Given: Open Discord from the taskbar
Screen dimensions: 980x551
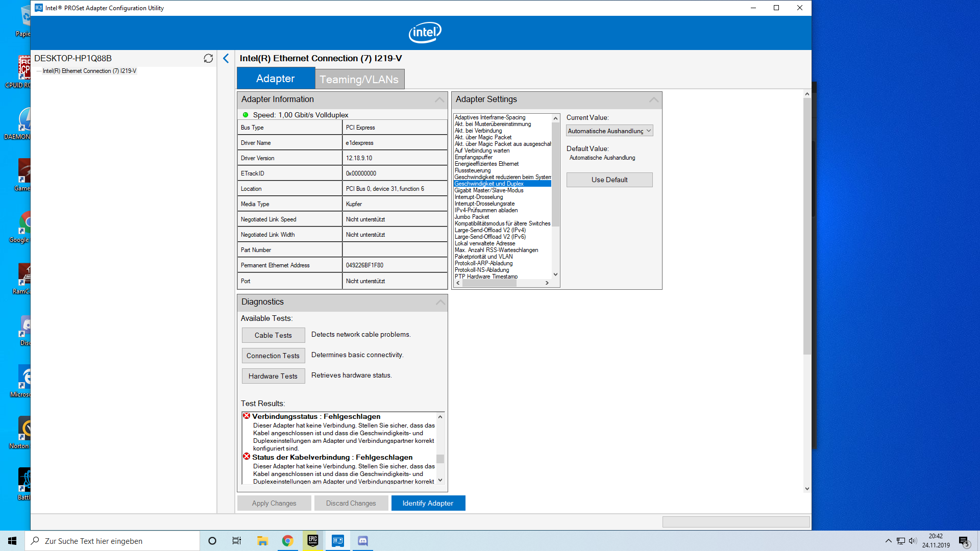Looking at the screenshot, I should (x=363, y=541).
